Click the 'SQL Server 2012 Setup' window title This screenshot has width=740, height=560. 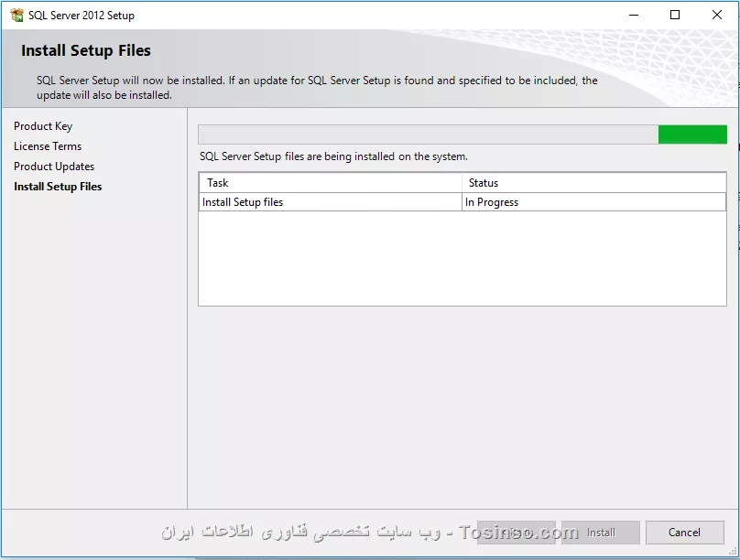pyautogui.click(x=82, y=16)
